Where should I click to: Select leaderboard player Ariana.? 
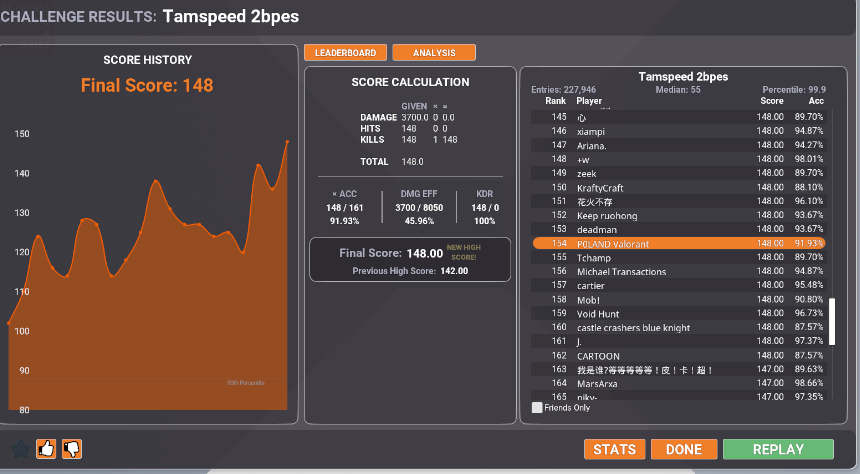(679, 145)
